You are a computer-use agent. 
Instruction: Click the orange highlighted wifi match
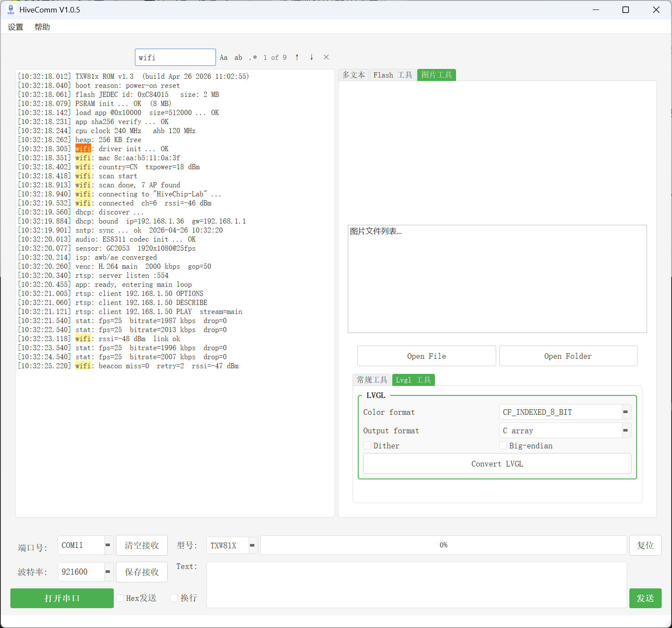coord(83,149)
